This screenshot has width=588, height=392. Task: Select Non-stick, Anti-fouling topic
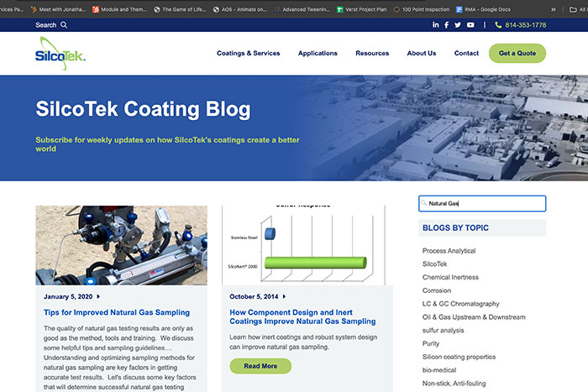pyautogui.click(x=454, y=383)
